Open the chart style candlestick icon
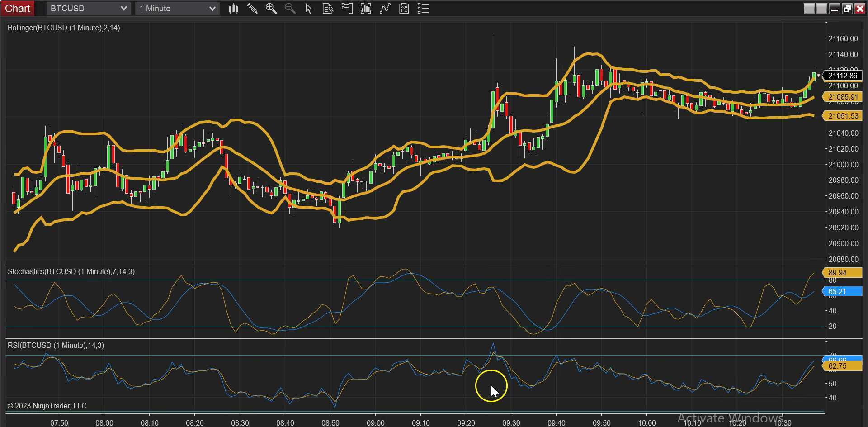Image resolution: width=868 pixels, height=427 pixels. coord(233,9)
